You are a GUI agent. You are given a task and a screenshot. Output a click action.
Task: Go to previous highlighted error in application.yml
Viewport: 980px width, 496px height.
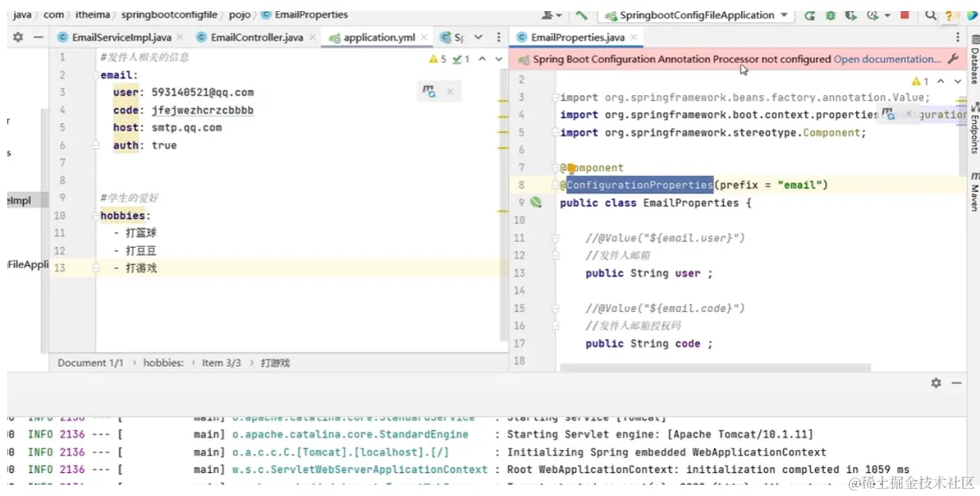[x=482, y=59]
